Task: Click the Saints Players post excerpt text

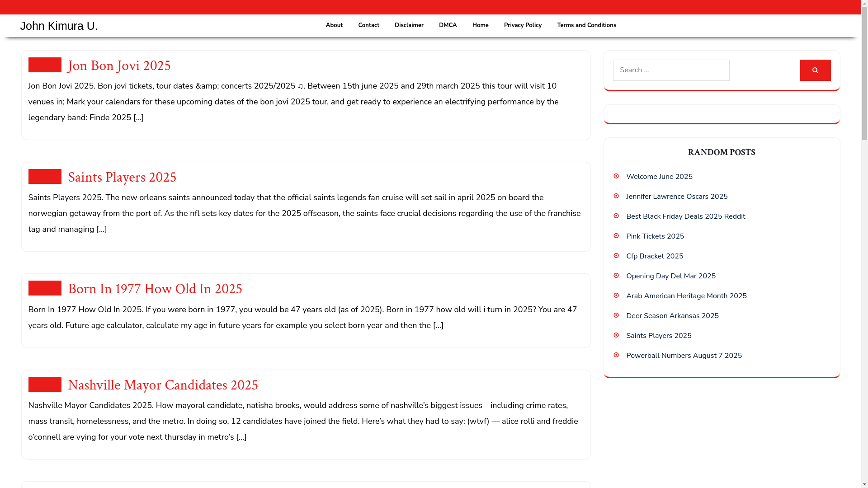Action: [304, 213]
